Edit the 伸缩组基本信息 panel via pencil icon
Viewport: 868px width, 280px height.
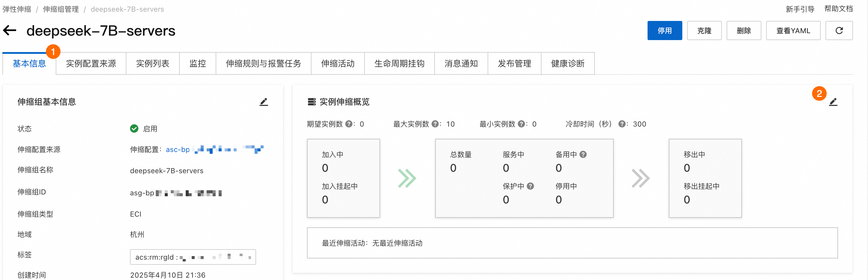(264, 102)
